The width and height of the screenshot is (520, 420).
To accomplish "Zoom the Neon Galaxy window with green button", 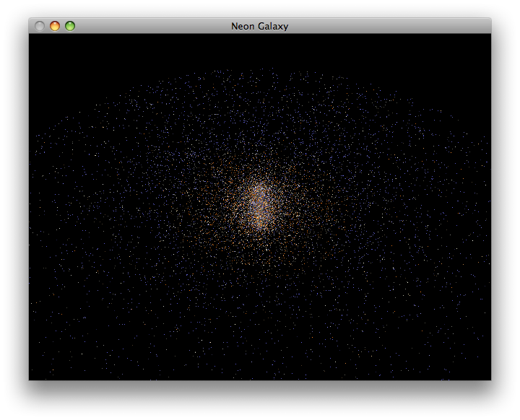I will [70, 26].
